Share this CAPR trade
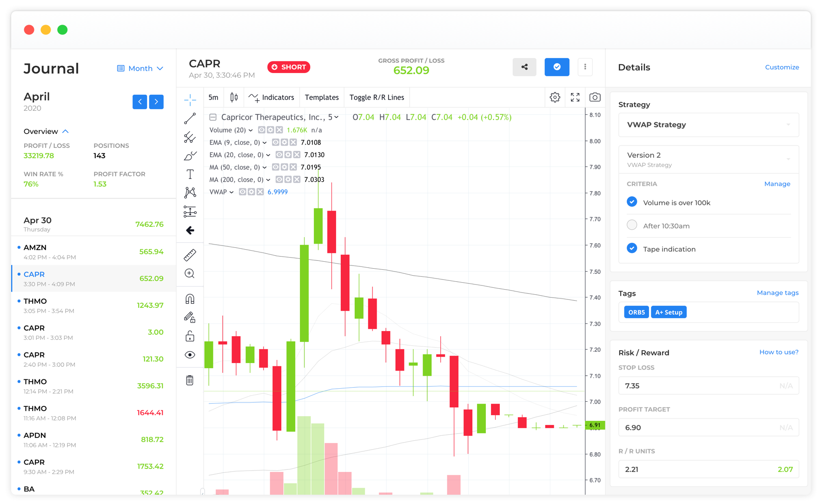822x504 pixels. tap(524, 67)
